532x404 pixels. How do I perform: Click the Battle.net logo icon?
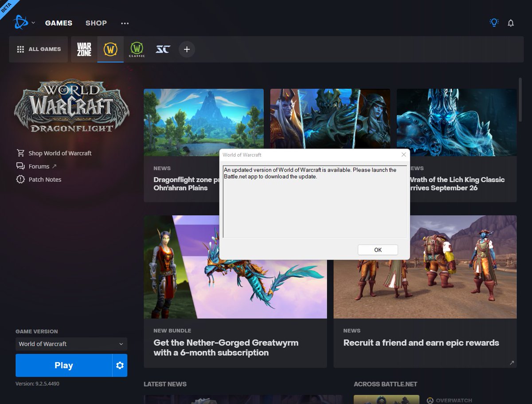(20, 22)
